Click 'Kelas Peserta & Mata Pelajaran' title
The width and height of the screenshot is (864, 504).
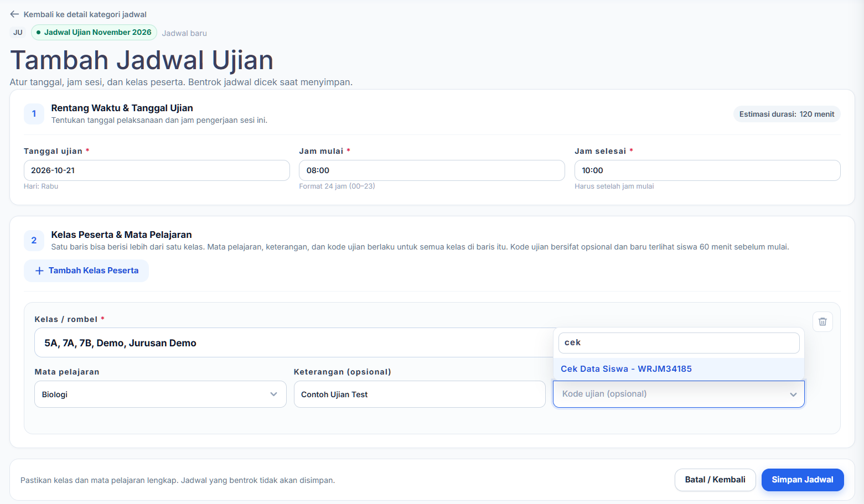click(122, 235)
